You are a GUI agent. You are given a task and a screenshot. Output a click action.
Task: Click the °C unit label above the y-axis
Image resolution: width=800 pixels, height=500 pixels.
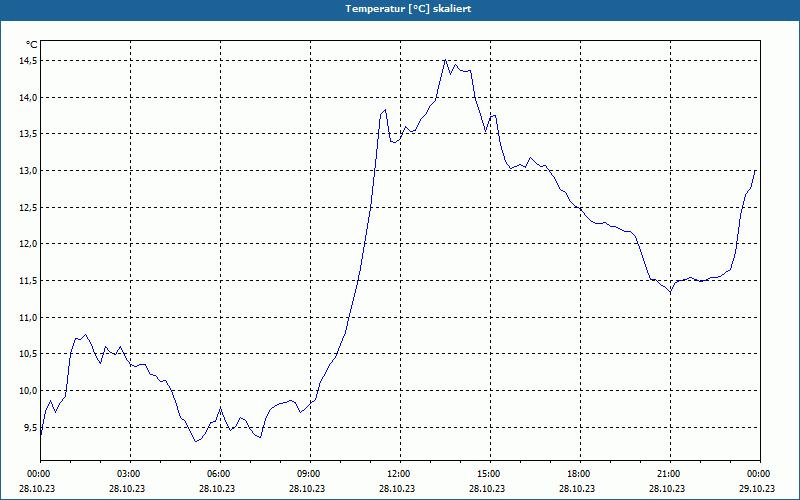[x=32, y=45]
